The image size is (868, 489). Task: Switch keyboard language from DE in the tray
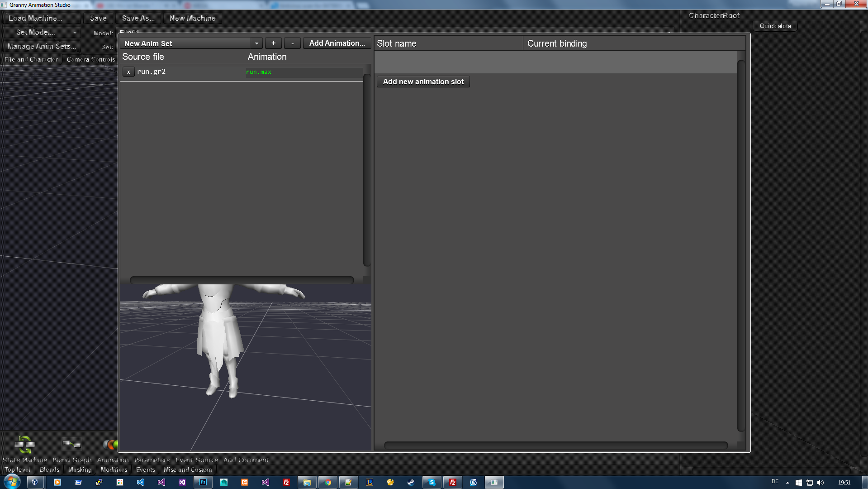tap(775, 482)
